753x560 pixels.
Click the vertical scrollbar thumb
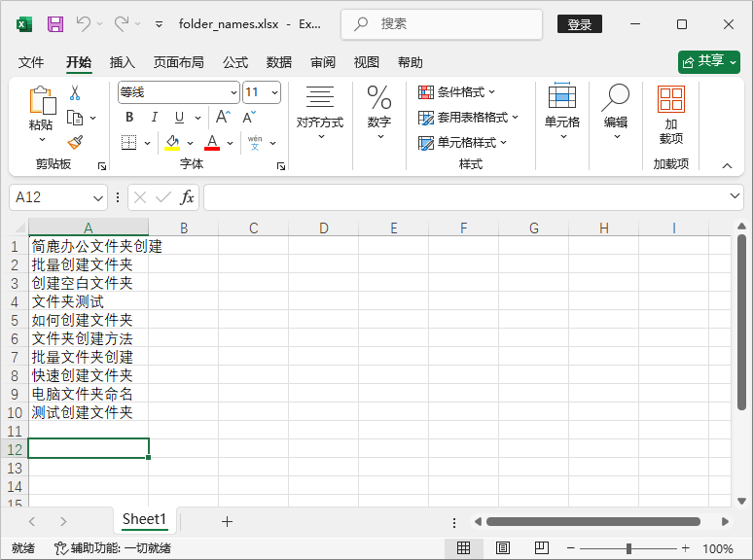(x=741, y=323)
